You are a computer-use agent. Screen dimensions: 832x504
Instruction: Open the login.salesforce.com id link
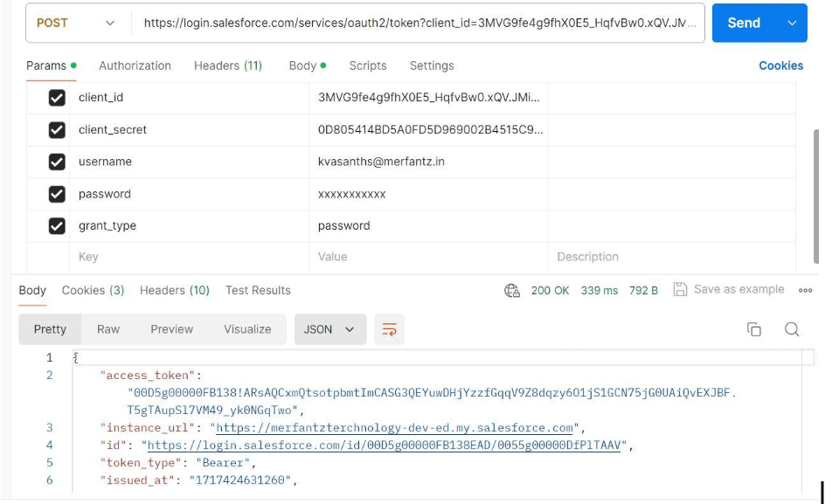pos(384,445)
